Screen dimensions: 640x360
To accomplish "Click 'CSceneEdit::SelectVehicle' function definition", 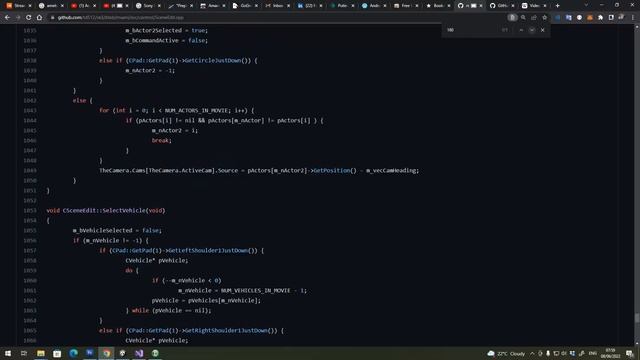I will (104, 211).
